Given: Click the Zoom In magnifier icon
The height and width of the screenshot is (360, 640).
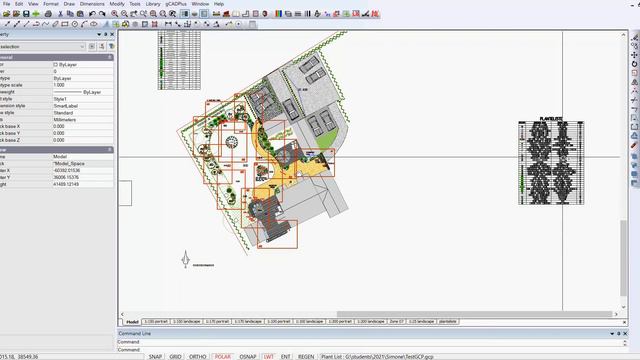Looking at the screenshot, I should point(114,14).
